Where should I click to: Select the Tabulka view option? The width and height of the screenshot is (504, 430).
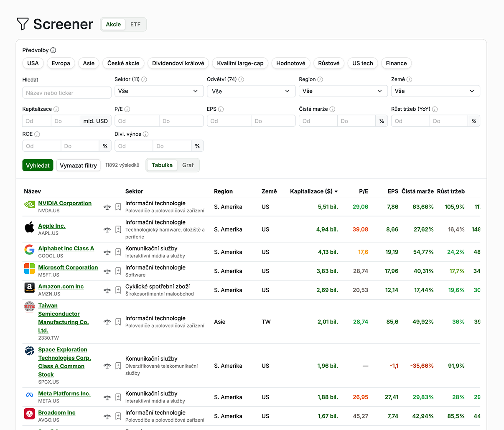162,165
